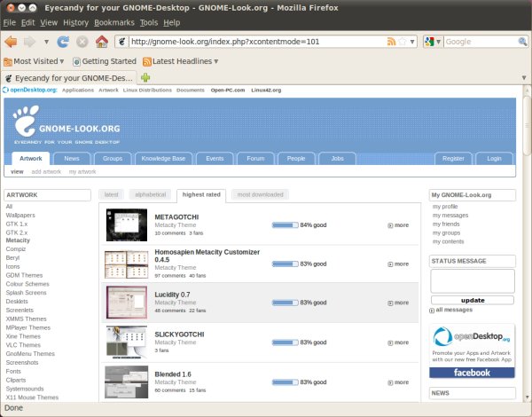Click the Reload page icon
This screenshot has height=417, width=532.
tap(64, 41)
